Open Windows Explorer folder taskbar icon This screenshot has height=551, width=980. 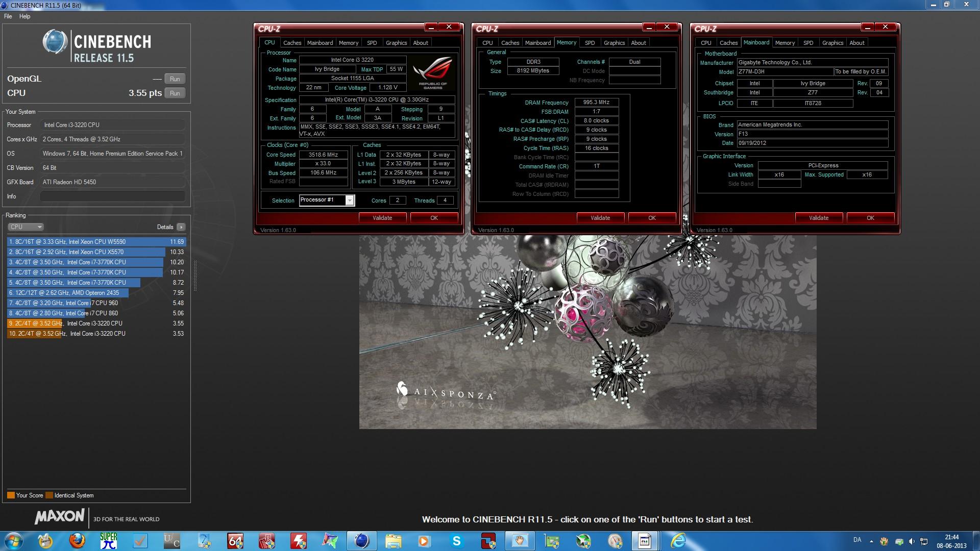pos(393,541)
